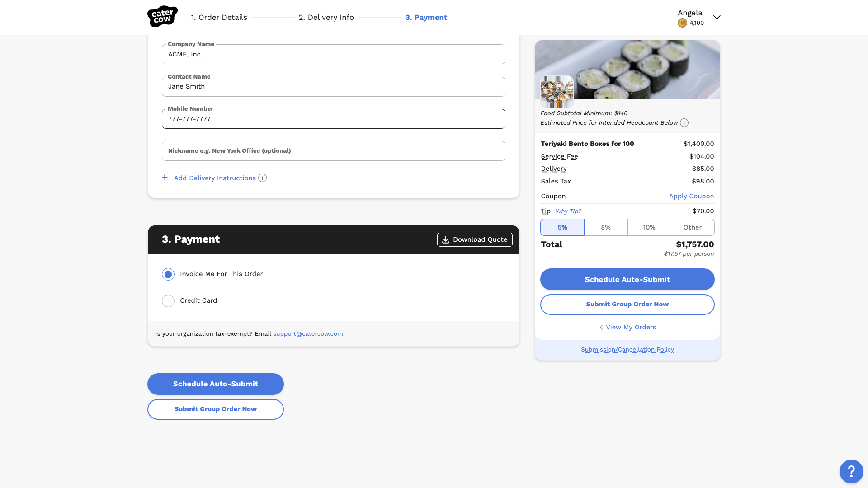868x488 pixels.
Task: Click the plus icon for delivery instructions
Action: click(165, 178)
